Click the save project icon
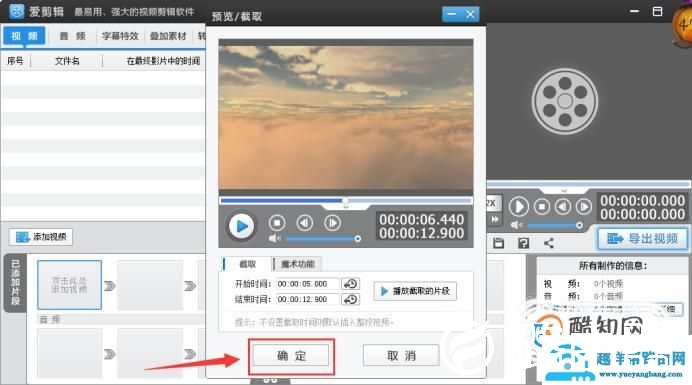Viewport: 692px width, 385px height. 499,243
